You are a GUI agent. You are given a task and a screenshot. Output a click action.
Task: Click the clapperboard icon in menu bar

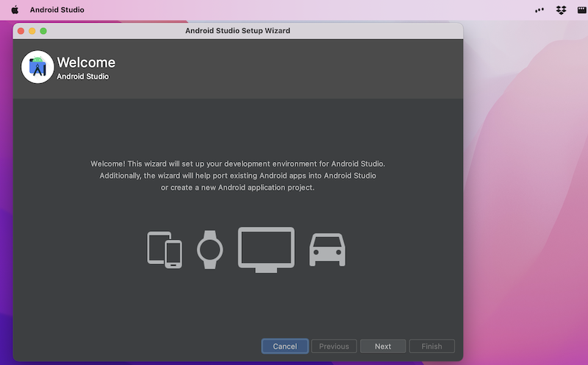tap(581, 10)
